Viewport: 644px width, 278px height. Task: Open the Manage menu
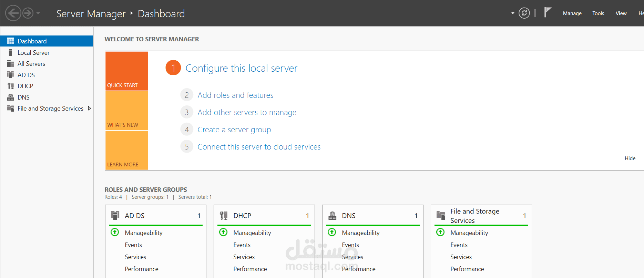pyautogui.click(x=572, y=13)
